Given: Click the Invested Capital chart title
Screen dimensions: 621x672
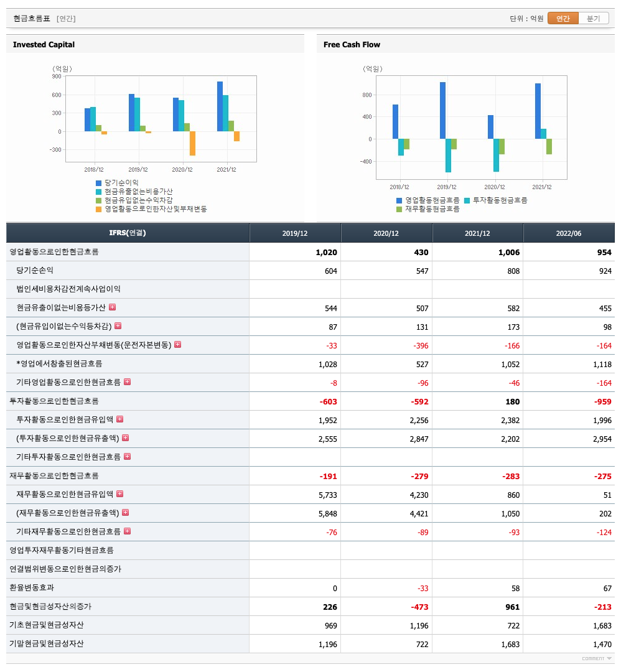Looking at the screenshot, I should pyautogui.click(x=44, y=45).
